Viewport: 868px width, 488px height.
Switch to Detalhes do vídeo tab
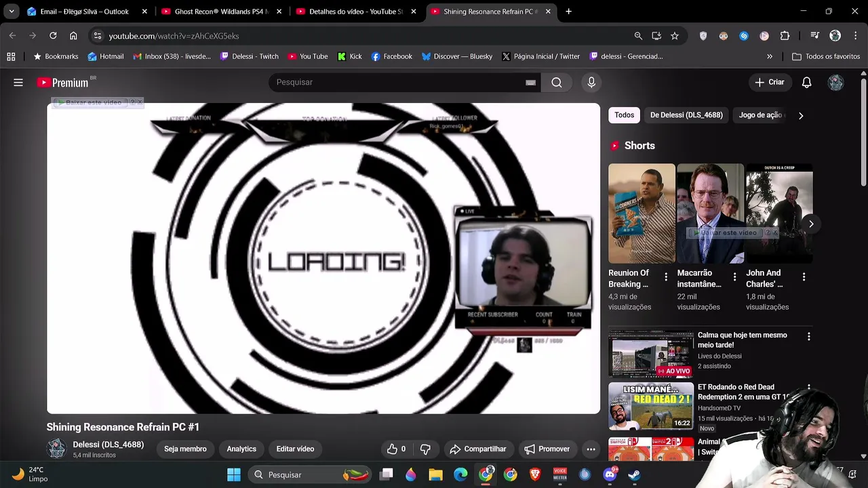point(355,12)
